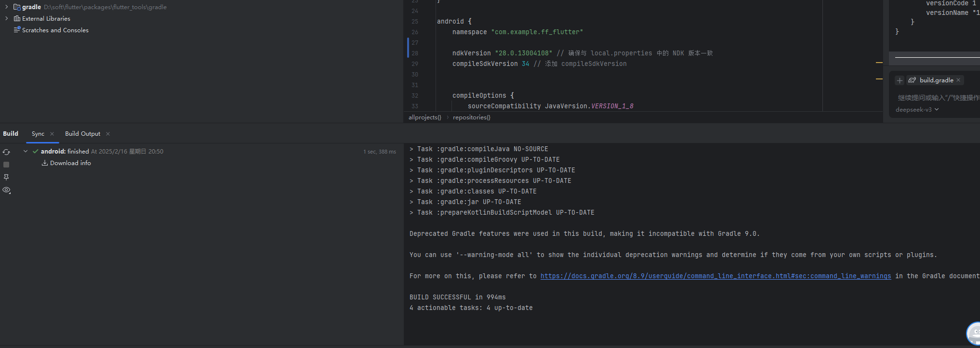
Task: Click the AI chat prompt input field
Action: click(938, 98)
